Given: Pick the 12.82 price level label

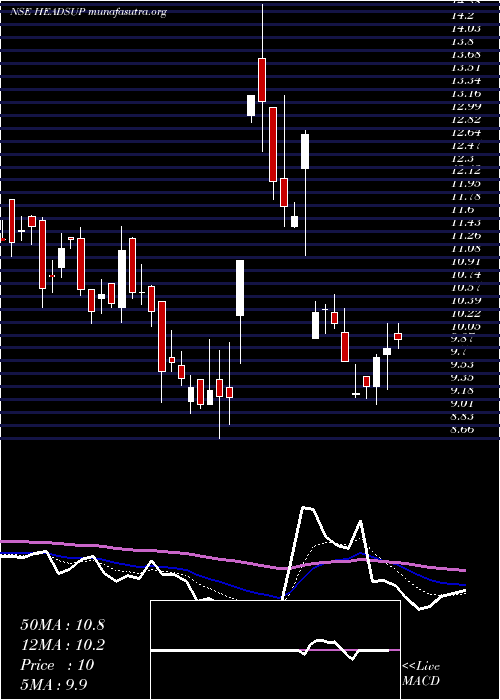Looking at the screenshot, I should [x=466, y=119].
